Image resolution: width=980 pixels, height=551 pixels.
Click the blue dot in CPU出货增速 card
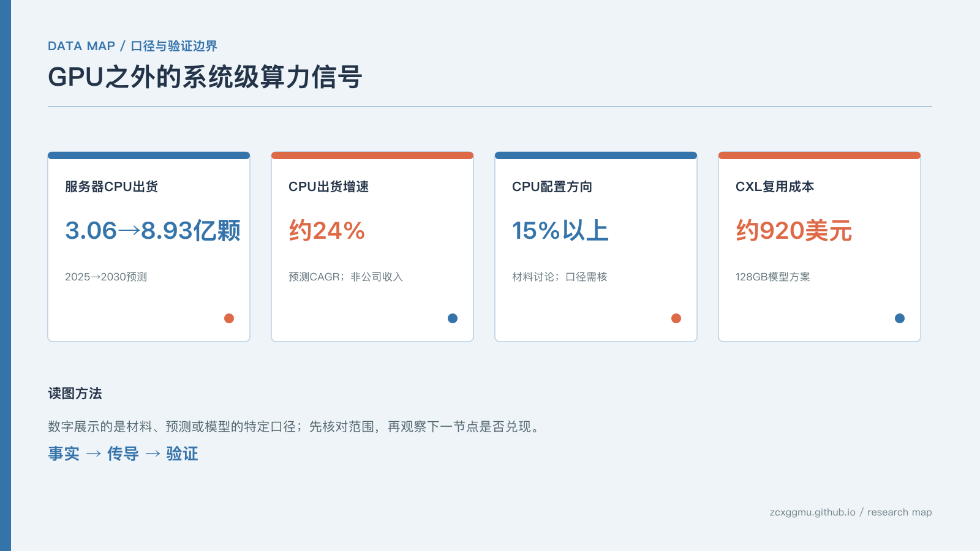tap(453, 318)
